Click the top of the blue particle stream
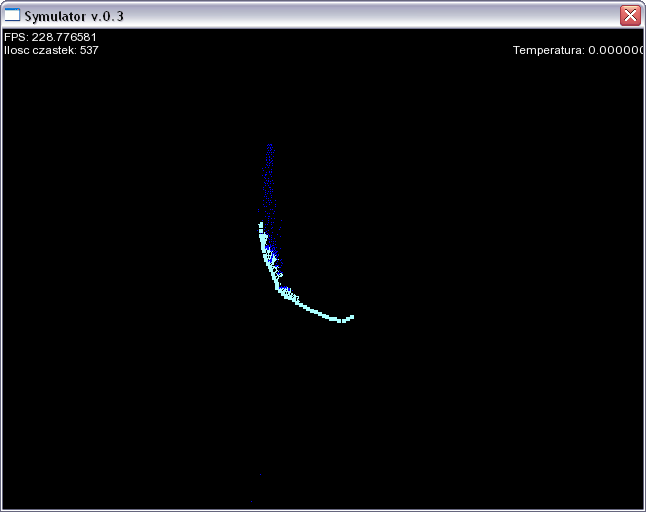646x512 pixels. point(269,146)
